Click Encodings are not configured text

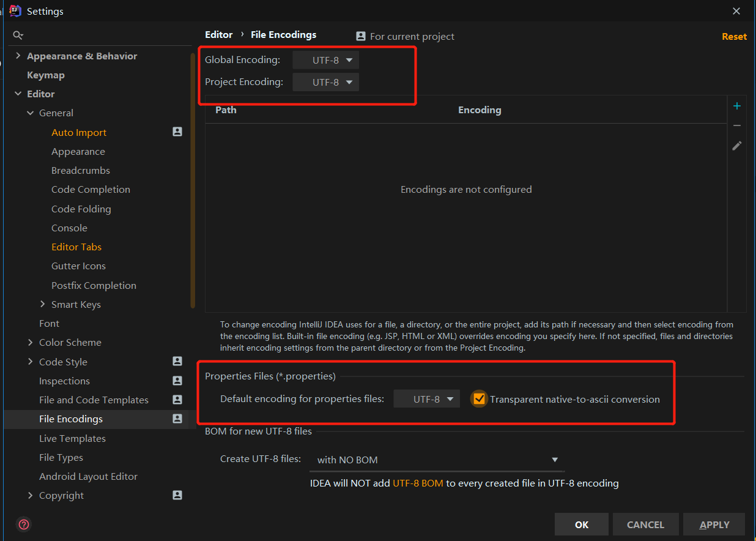tap(466, 189)
